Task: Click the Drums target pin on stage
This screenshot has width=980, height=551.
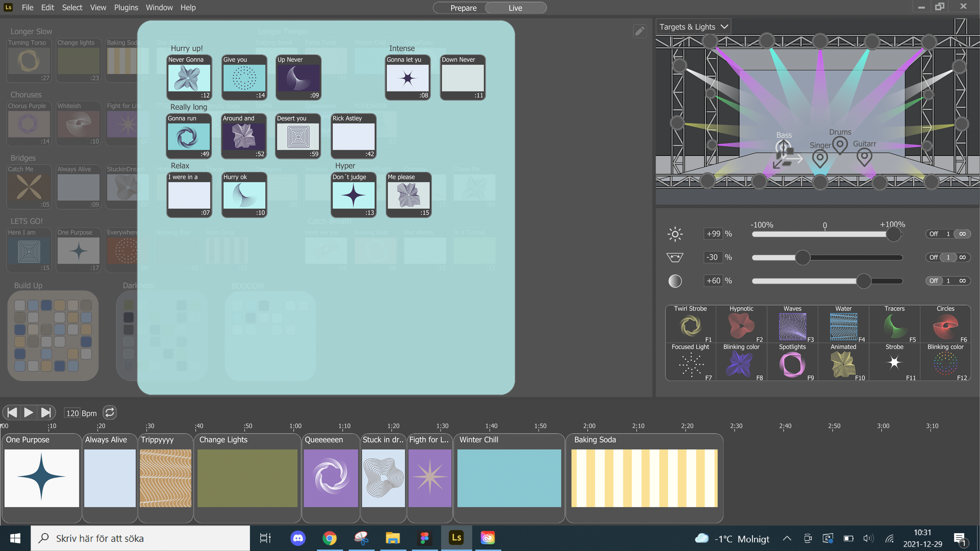Action: click(x=840, y=145)
